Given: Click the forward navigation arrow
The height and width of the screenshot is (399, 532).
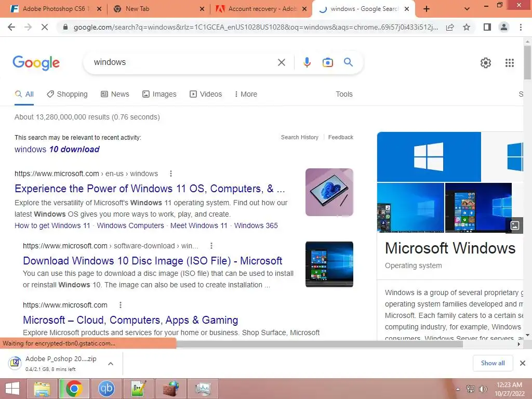Looking at the screenshot, I should (x=28, y=27).
